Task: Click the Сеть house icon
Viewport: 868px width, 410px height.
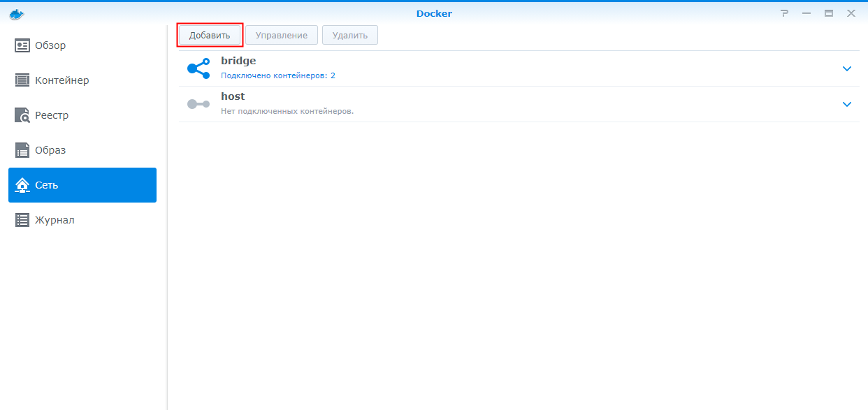Action: click(x=22, y=185)
